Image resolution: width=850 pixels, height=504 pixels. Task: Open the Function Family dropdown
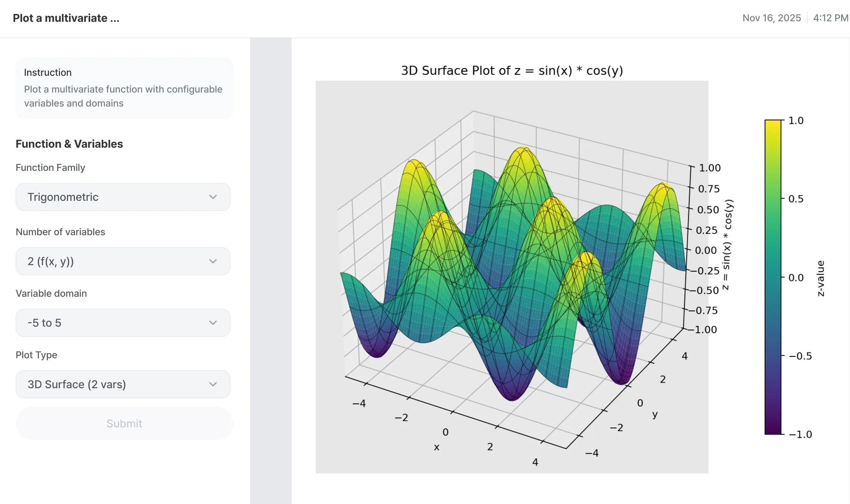122,197
